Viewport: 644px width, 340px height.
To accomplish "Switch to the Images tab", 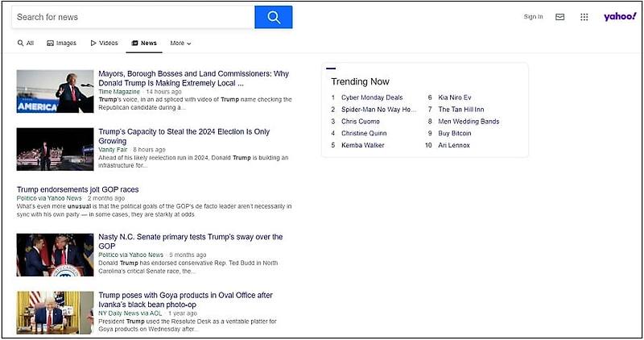I will [x=62, y=43].
